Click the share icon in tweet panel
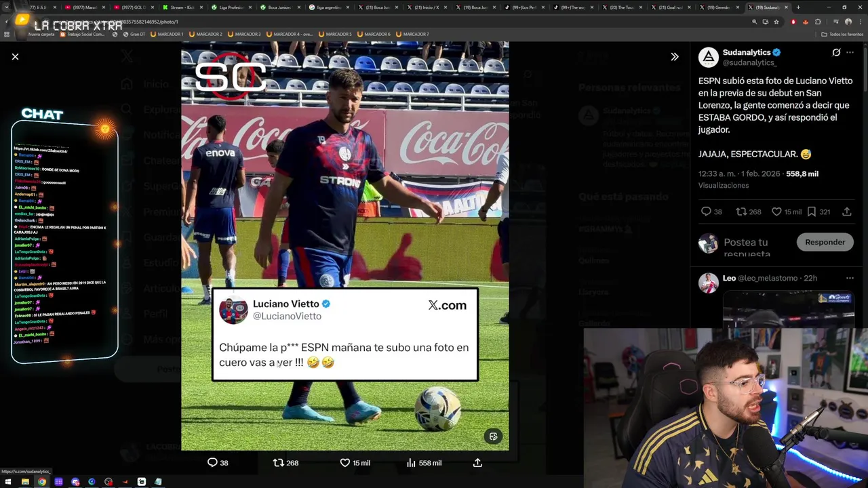 coord(846,211)
